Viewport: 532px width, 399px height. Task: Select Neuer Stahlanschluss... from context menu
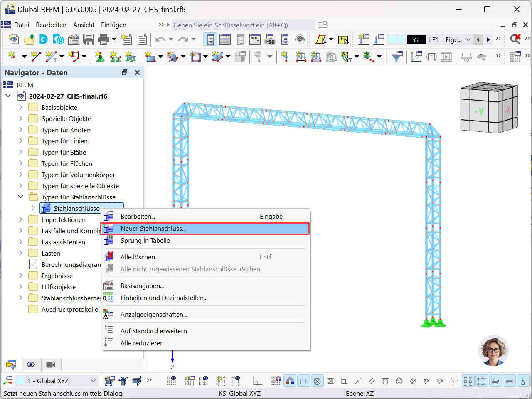(205, 229)
